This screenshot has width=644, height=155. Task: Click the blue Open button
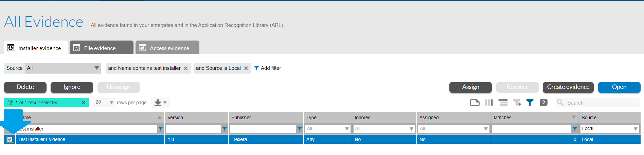coord(619,87)
